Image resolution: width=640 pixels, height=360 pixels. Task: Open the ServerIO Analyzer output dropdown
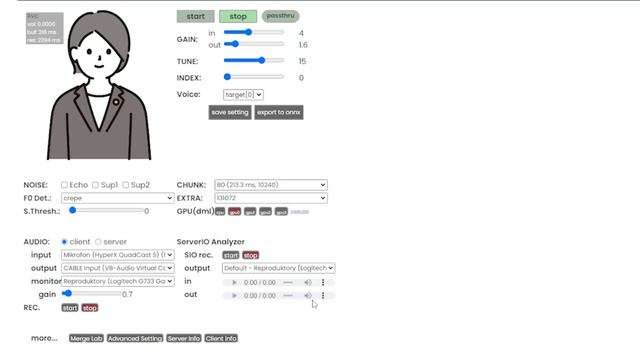coord(279,268)
